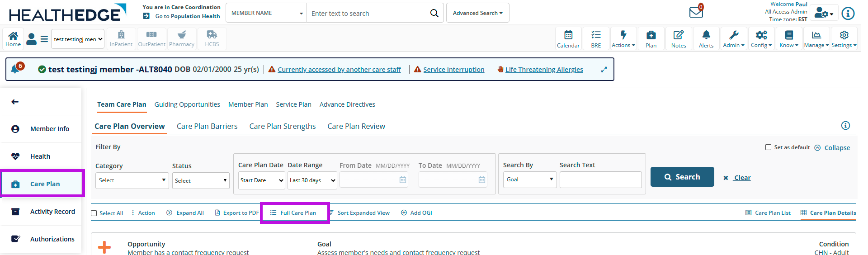Enable the Set as default checkbox
This screenshot has height=255, width=868.
point(768,147)
